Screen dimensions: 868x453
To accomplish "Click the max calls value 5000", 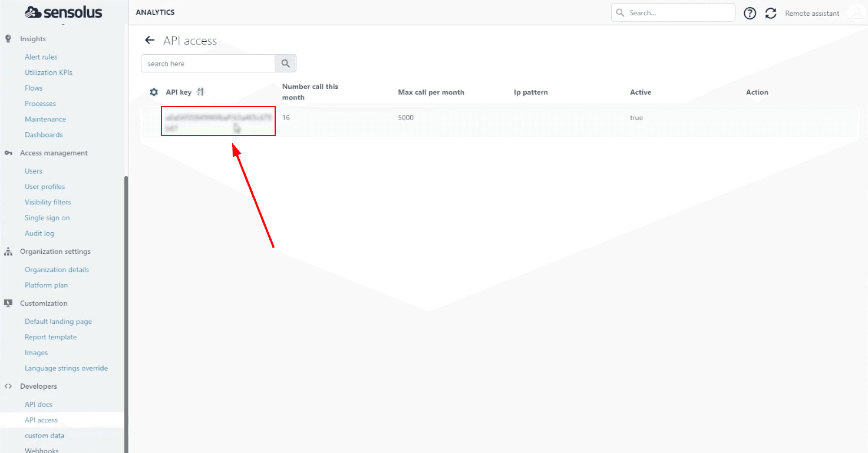I will 406,118.
